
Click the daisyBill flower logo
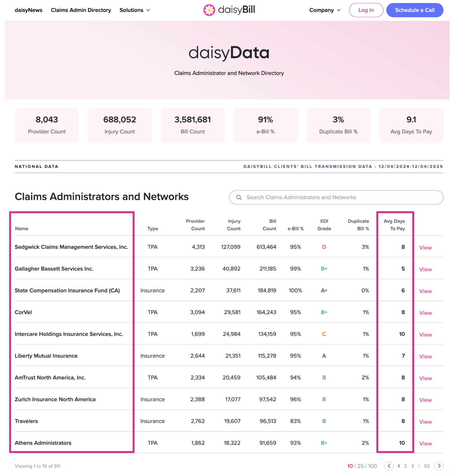209,10
